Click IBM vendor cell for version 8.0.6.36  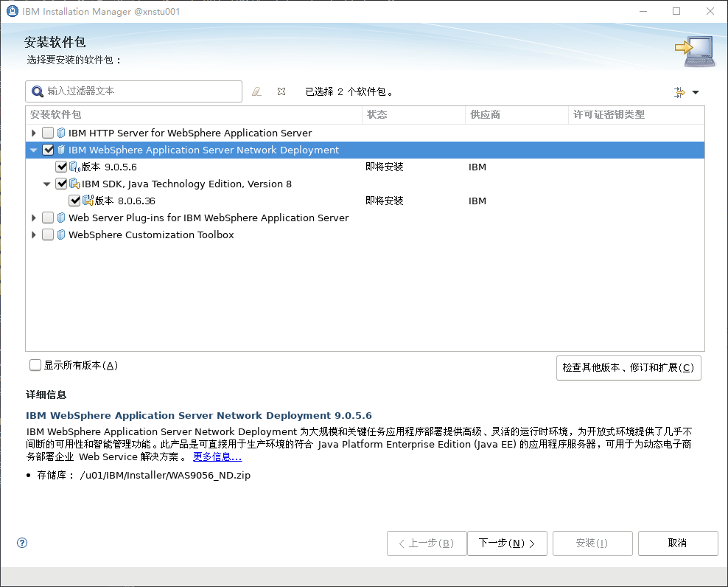pyautogui.click(x=477, y=201)
